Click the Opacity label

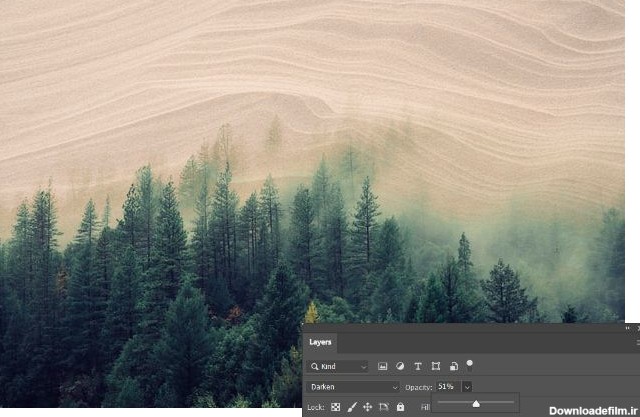click(x=418, y=387)
